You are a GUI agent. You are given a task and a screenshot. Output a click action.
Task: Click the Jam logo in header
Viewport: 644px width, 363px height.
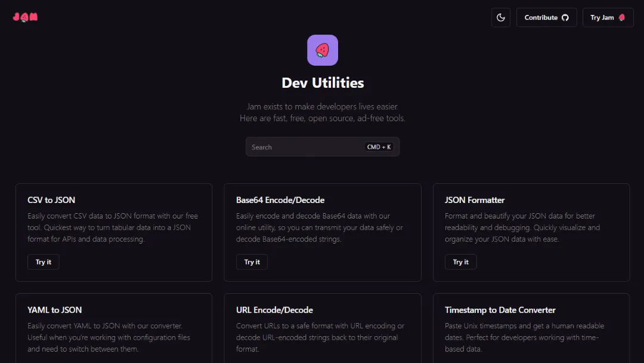click(x=25, y=17)
